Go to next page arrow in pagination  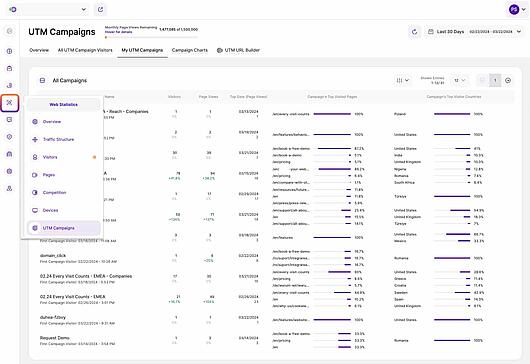tap(508, 80)
